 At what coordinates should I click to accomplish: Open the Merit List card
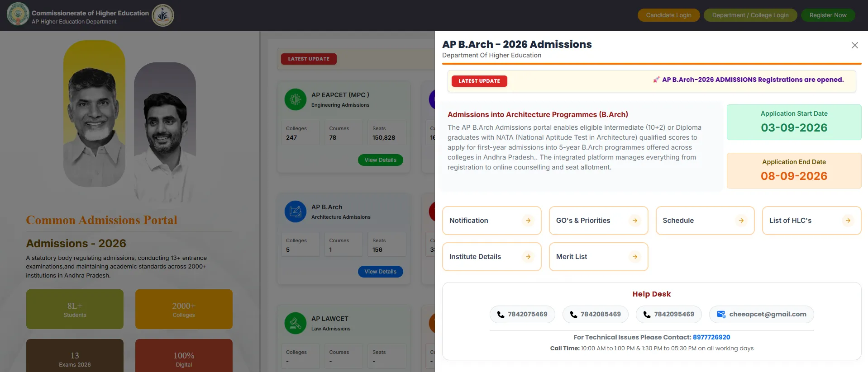pos(599,257)
